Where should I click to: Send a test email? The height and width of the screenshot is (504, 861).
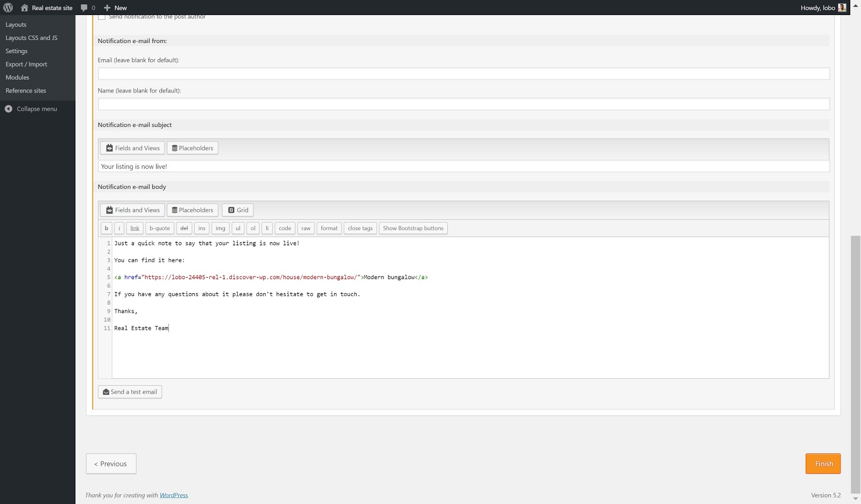(130, 392)
